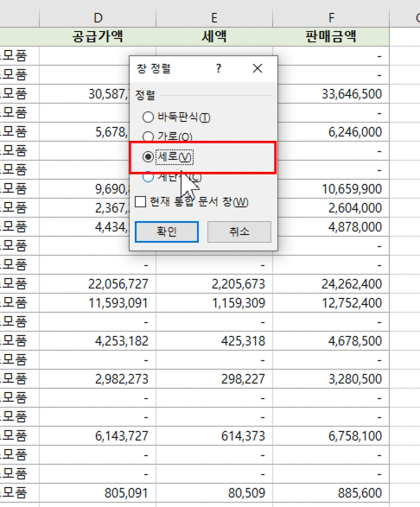Select cell with value 33,646,500
Screen dimensions: 420x507
(331, 94)
